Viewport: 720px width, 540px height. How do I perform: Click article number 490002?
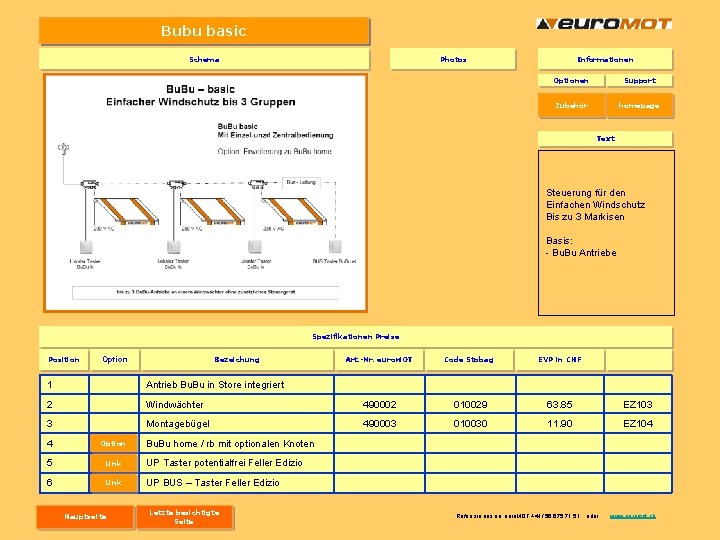click(379, 405)
